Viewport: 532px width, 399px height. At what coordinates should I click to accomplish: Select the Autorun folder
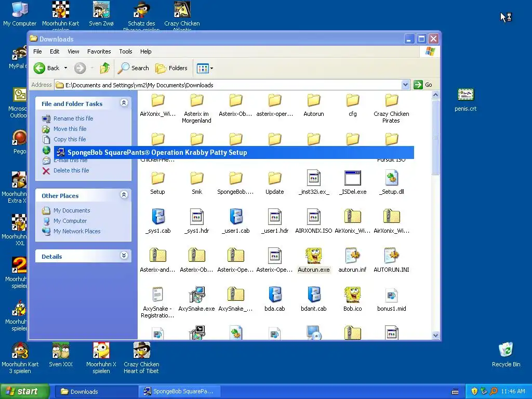pos(314,105)
